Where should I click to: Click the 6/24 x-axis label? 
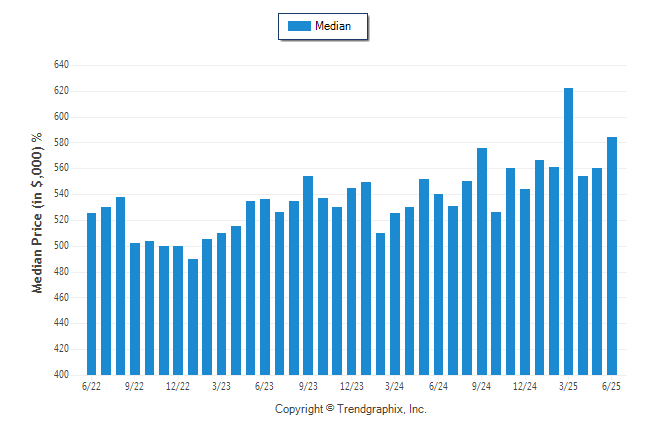[x=438, y=387]
